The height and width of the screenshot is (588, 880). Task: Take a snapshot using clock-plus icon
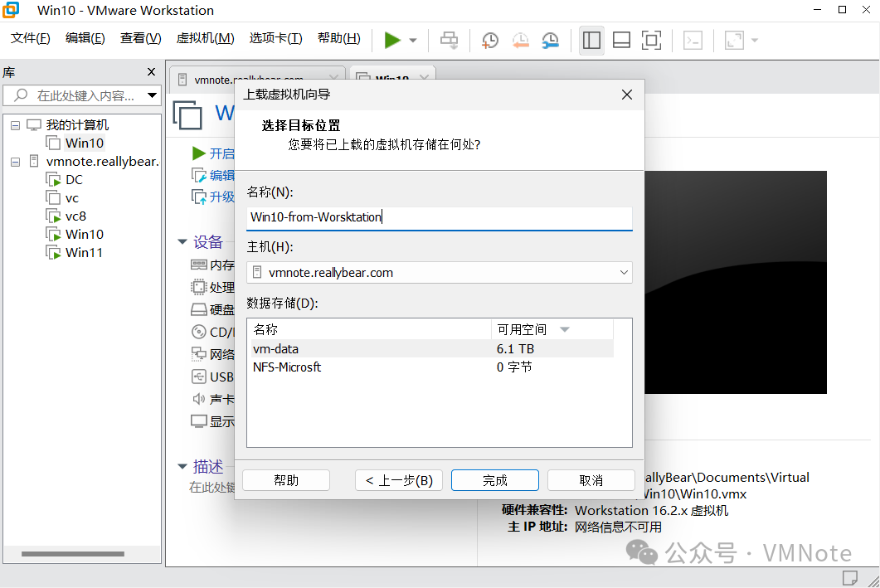point(490,40)
